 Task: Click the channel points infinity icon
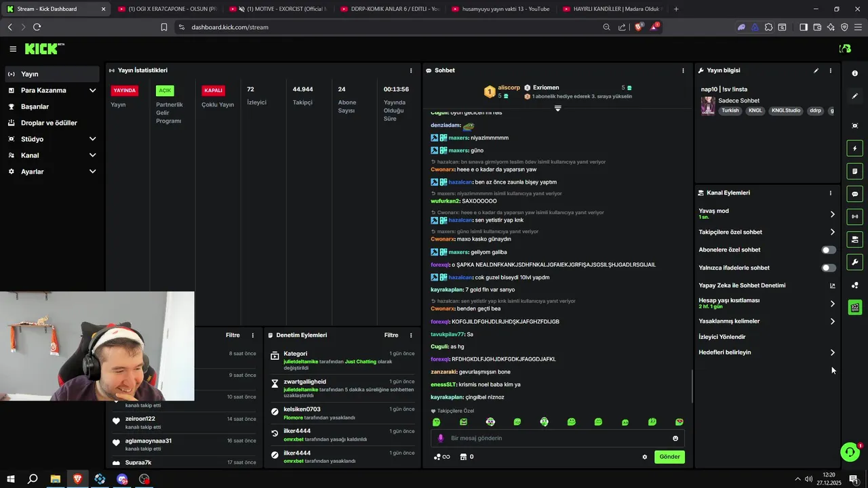[x=441, y=457]
